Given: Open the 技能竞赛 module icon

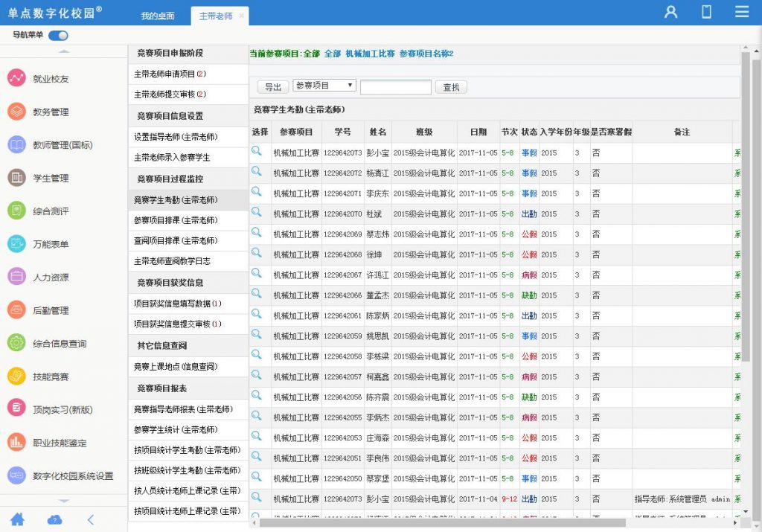Looking at the screenshot, I should [16, 376].
